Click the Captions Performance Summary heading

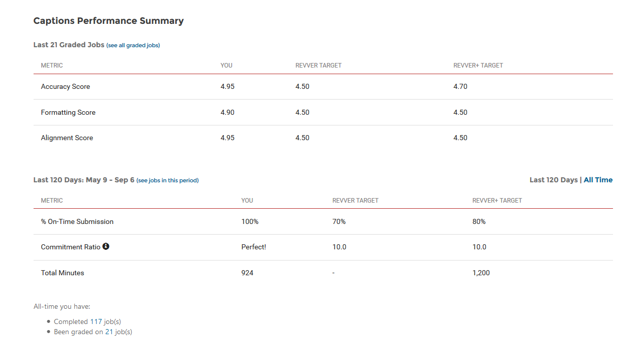108,21
